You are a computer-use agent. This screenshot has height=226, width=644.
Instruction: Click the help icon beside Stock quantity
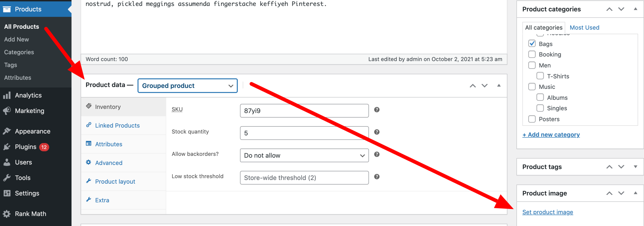(377, 132)
